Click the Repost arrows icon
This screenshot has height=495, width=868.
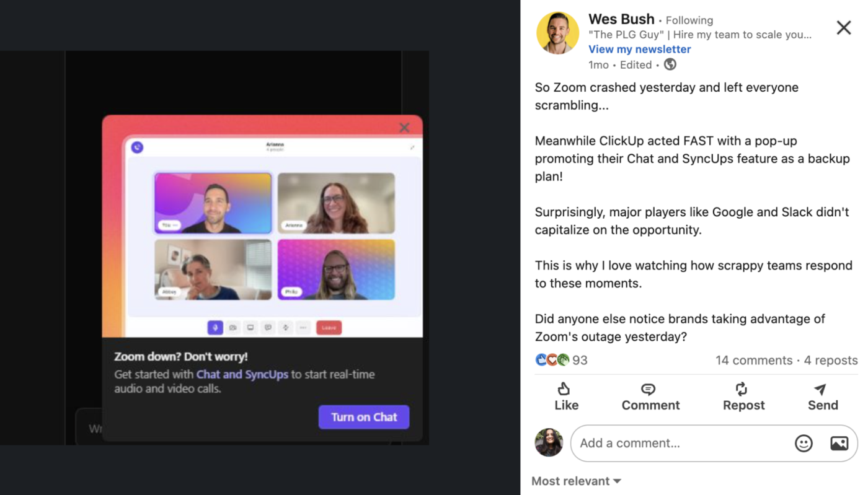click(x=741, y=388)
